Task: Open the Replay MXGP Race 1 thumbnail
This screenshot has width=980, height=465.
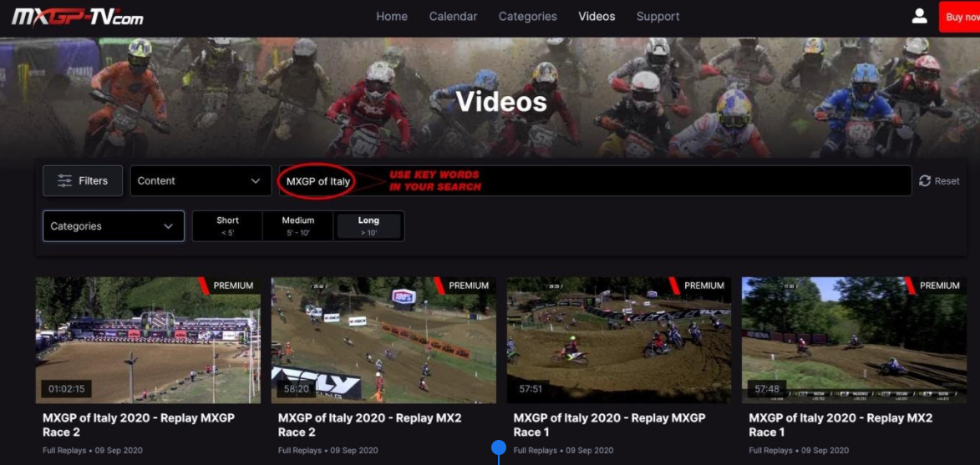Action: 618,340
